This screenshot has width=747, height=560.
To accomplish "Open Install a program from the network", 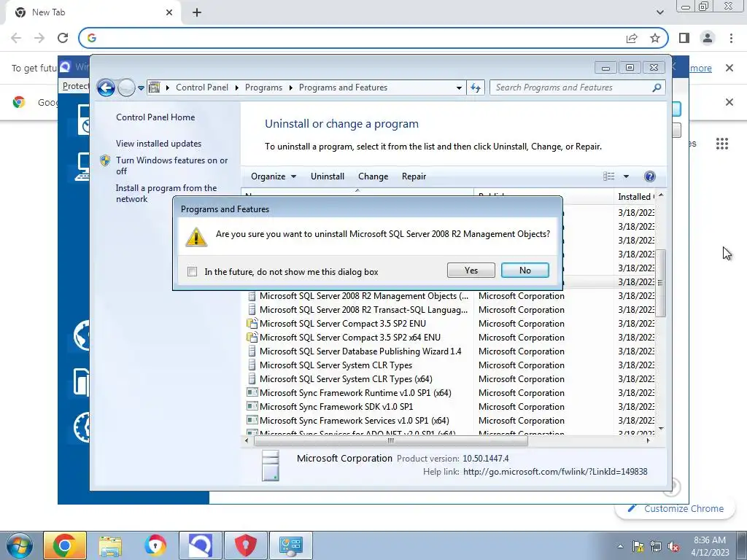I will tap(166, 193).
